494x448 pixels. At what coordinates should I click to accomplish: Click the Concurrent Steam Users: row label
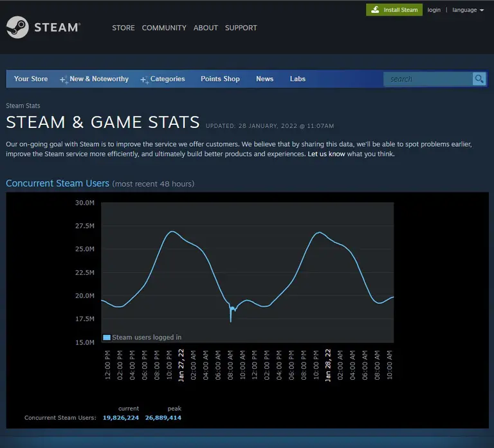[x=60, y=418]
